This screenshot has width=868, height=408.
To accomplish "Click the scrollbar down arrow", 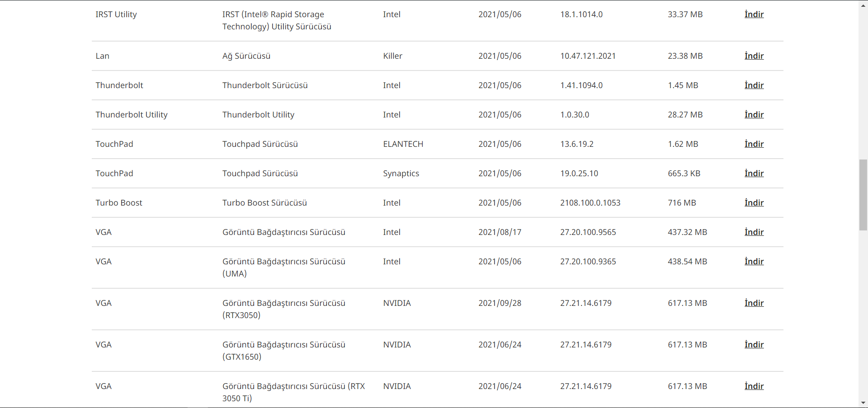I will (x=863, y=403).
